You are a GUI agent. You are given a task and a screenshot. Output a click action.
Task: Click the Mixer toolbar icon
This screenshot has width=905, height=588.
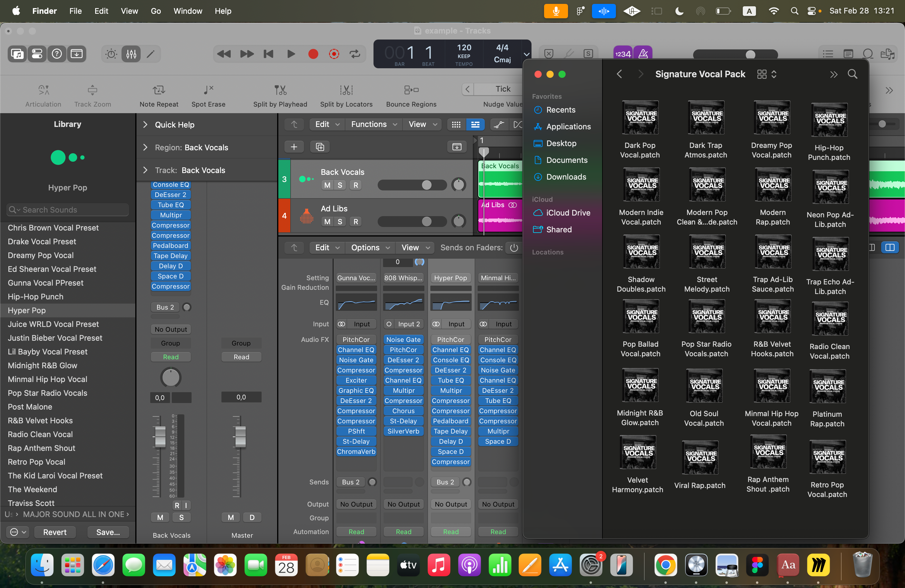tap(131, 54)
